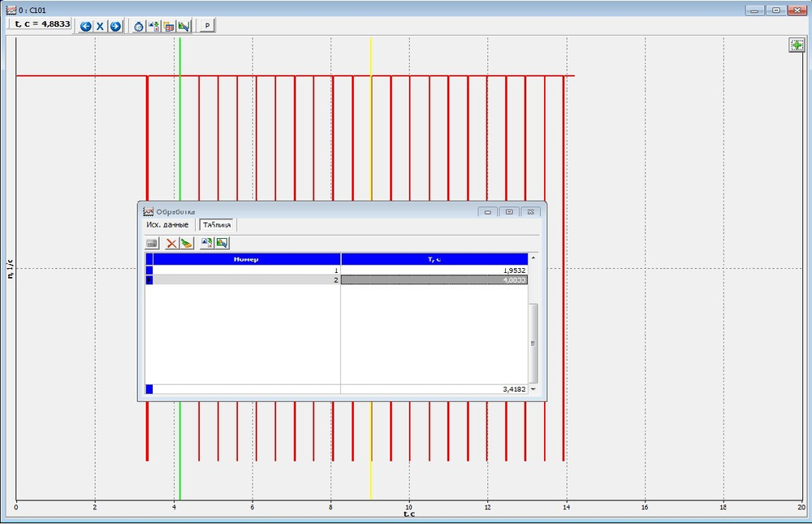Click table scrollbar down arrow
The height and width of the screenshot is (524, 812).
click(x=533, y=389)
